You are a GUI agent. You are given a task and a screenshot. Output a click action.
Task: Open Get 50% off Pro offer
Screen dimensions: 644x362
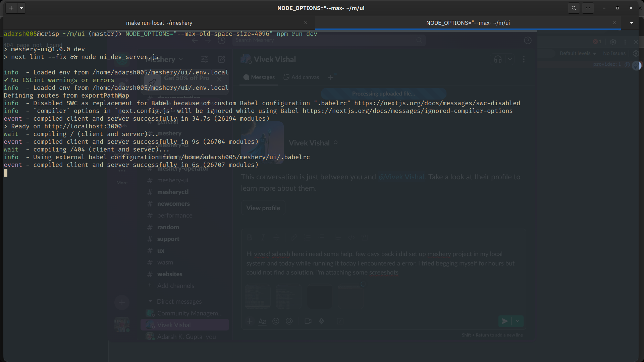(x=186, y=78)
